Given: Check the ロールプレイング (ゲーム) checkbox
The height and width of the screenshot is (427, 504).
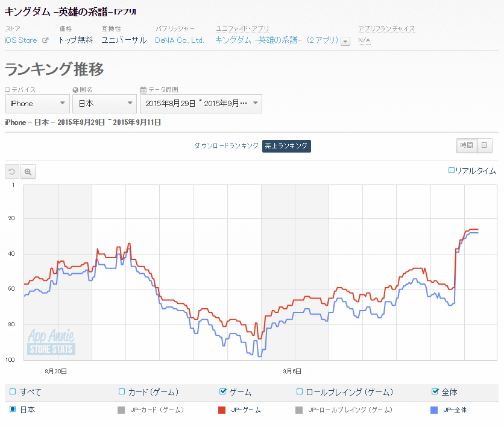Looking at the screenshot, I should 300,391.
